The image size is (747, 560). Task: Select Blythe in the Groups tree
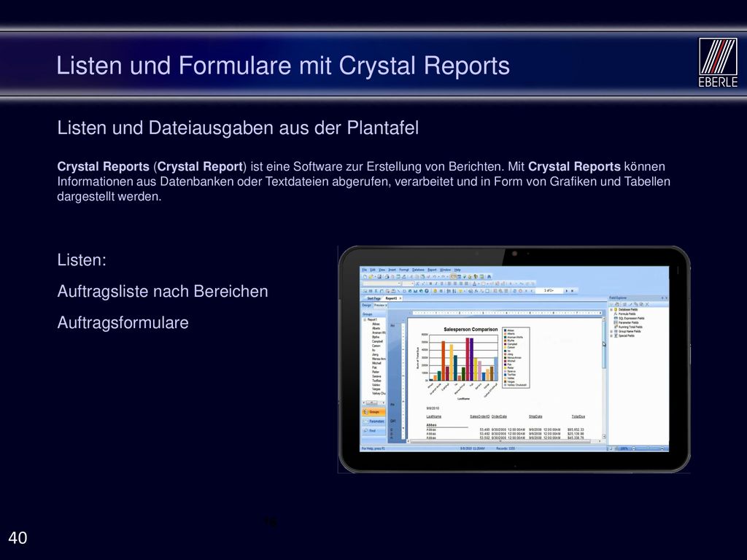click(376, 337)
